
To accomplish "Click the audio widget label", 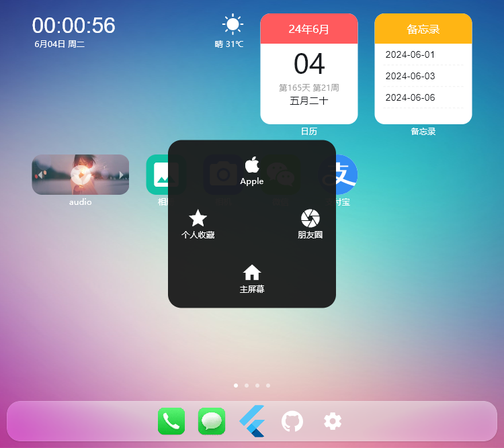I will [81, 201].
